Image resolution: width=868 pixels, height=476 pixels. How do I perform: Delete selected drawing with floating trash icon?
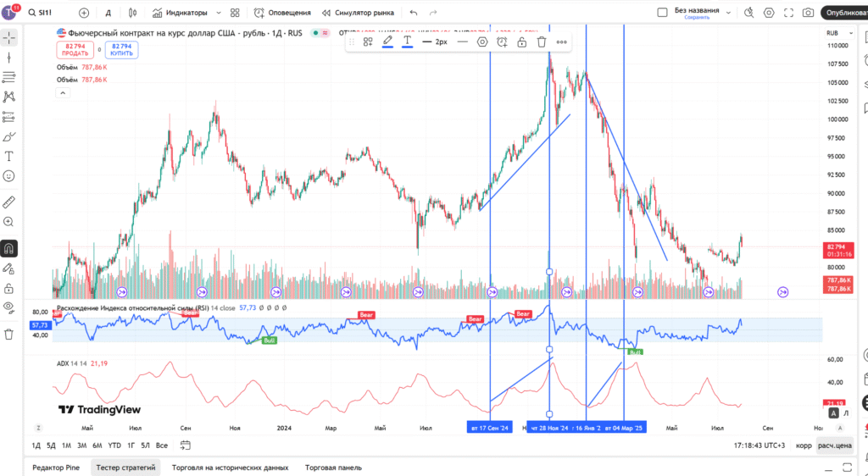click(x=542, y=42)
